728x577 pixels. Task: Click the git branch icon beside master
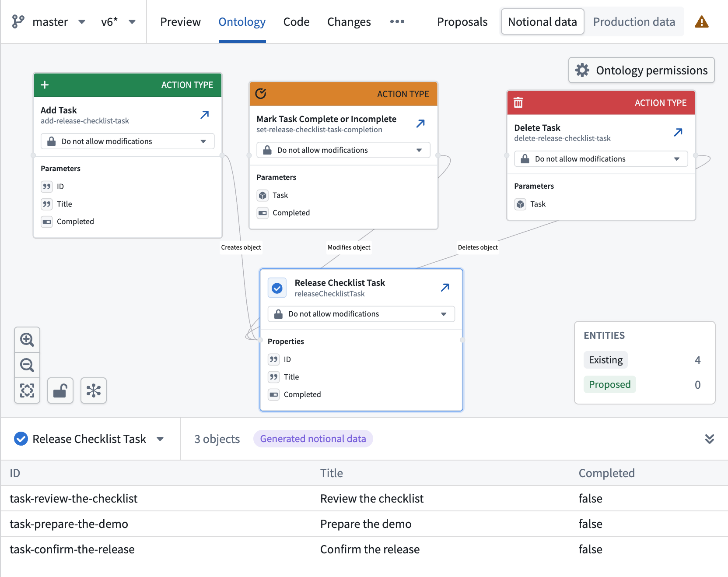pos(18,21)
